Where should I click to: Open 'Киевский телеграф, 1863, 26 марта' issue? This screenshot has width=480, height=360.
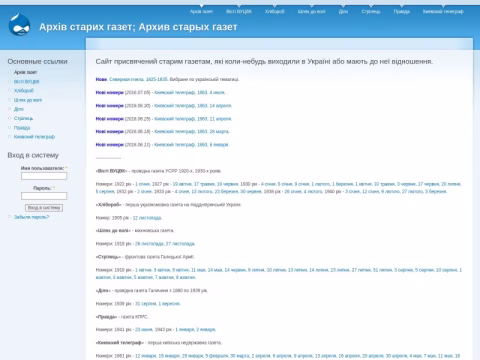click(x=192, y=131)
